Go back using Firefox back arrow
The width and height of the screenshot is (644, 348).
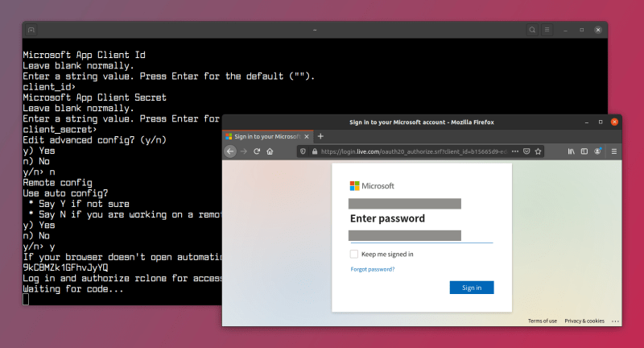(x=230, y=151)
